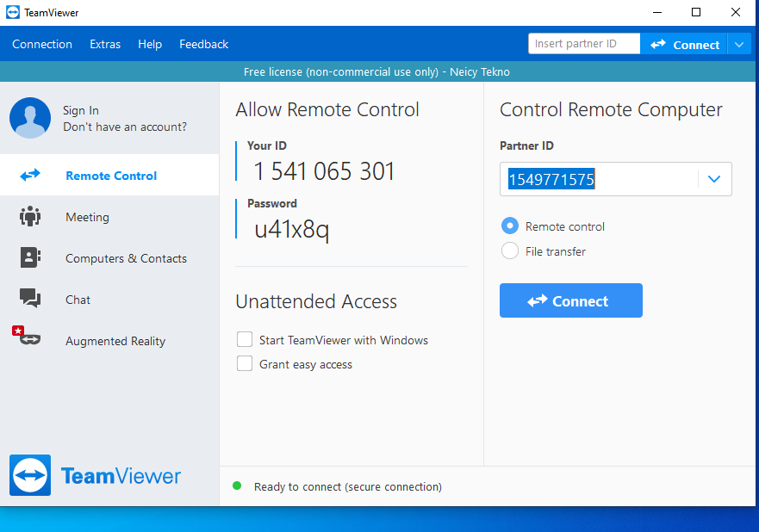Select the File transfer radio button
Image resolution: width=759 pixels, height=532 pixels.
point(510,251)
